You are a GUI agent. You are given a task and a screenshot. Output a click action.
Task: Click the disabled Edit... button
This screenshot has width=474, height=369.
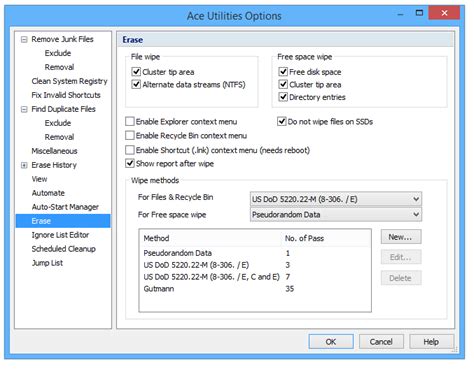pos(401,257)
